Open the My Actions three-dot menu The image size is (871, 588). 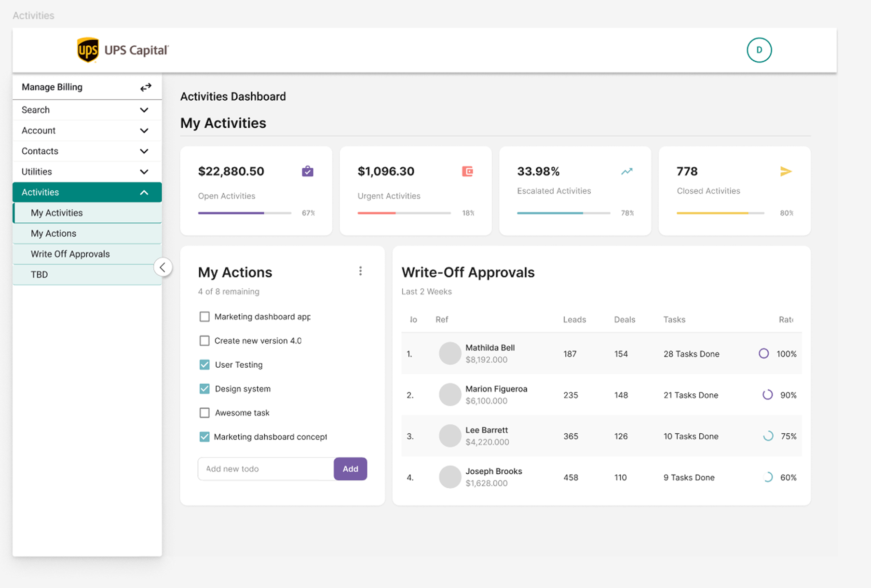click(x=360, y=271)
